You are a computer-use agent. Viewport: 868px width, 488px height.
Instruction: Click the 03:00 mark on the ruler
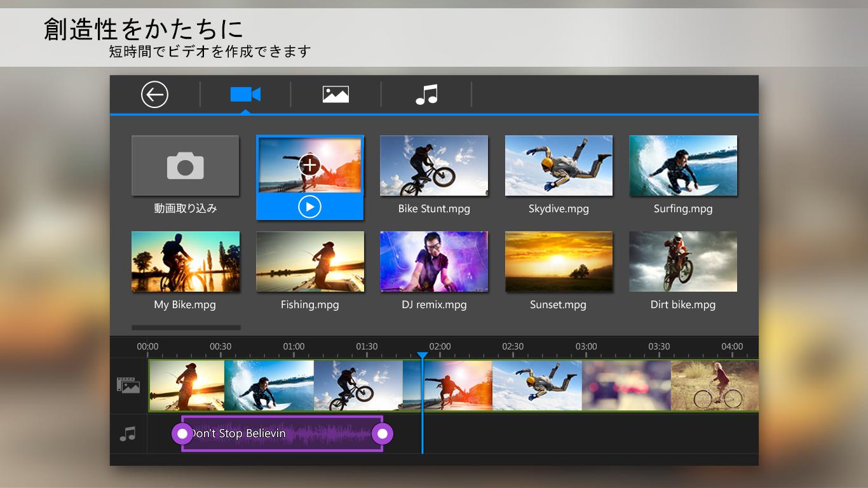coord(587,346)
